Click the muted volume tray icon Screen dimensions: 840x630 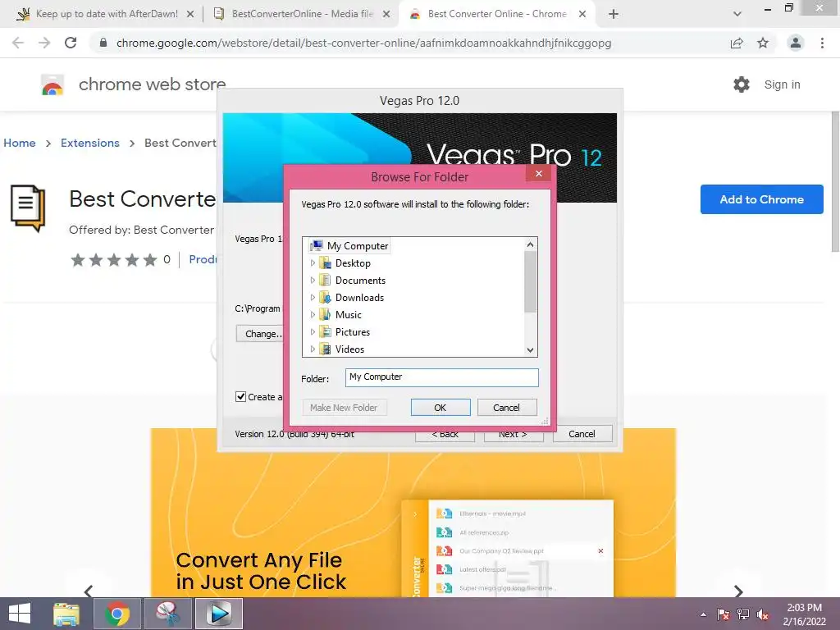tap(763, 614)
